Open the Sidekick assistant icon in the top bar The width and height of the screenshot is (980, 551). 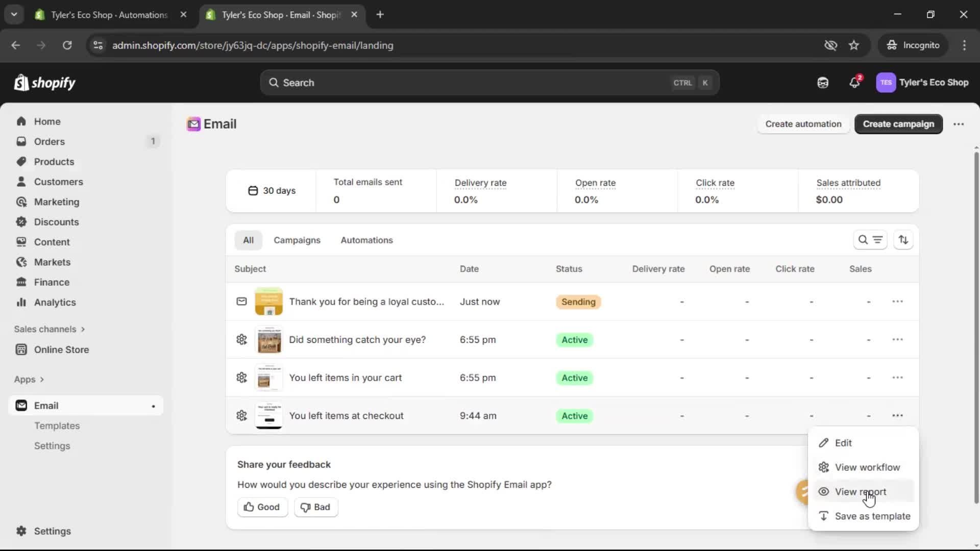tap(823, 83)
